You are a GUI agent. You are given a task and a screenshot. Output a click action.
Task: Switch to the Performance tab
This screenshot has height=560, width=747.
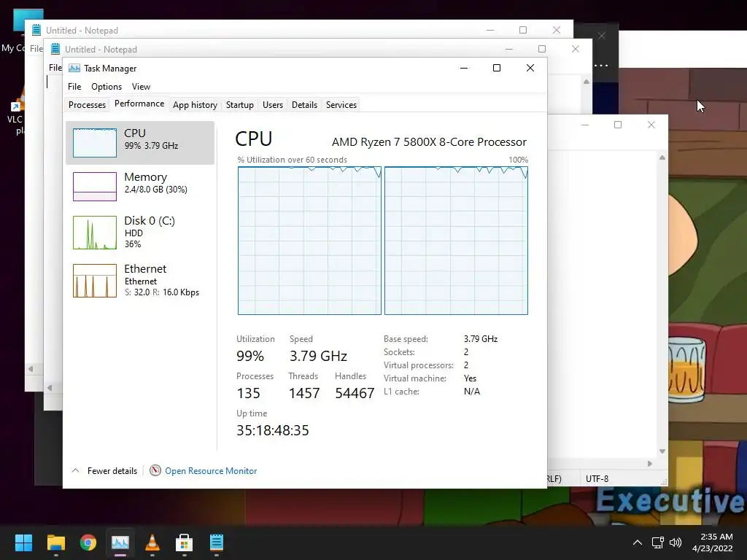coord(139,104)
